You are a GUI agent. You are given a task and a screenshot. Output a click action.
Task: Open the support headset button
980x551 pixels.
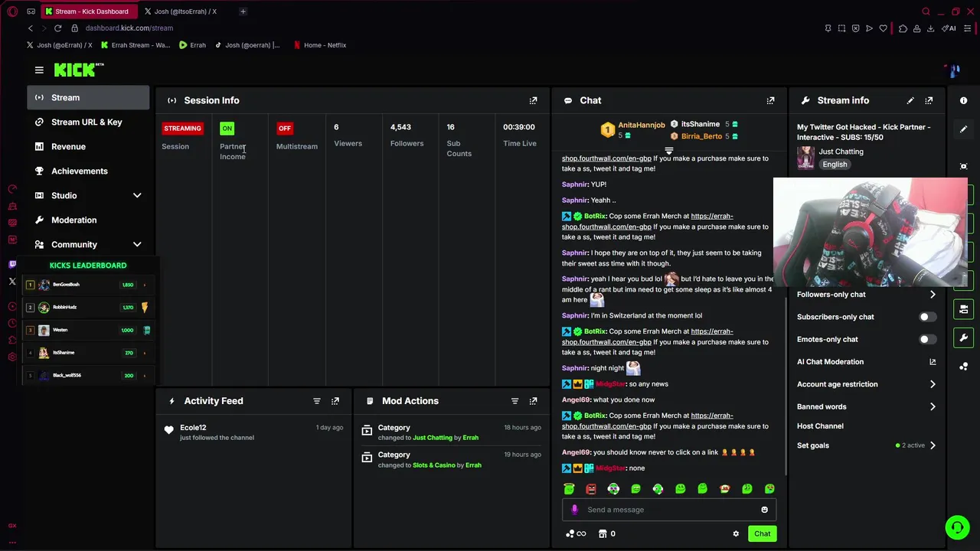click(x=957, y=527)
